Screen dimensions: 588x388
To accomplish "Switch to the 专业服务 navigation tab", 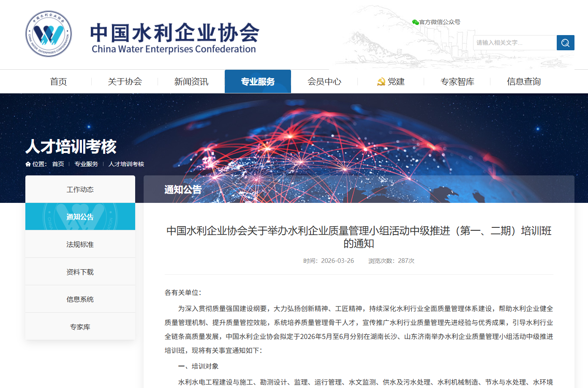I will tap(258, 82).
